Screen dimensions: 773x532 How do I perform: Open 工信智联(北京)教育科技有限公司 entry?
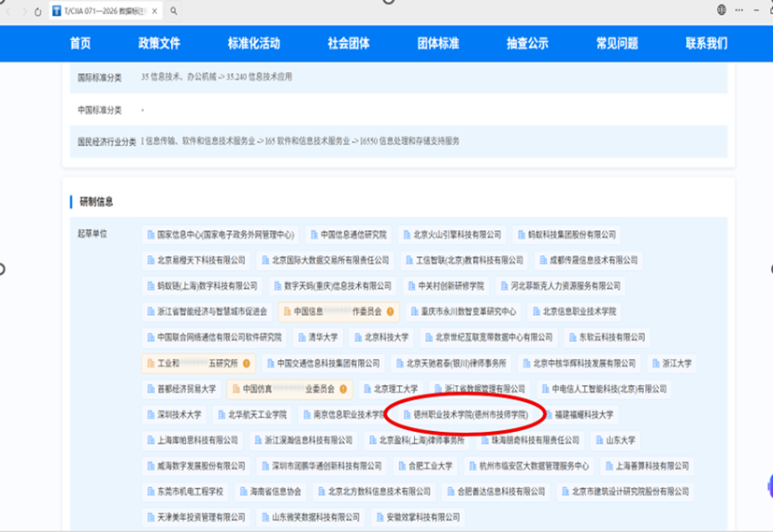tap(465, 260)
